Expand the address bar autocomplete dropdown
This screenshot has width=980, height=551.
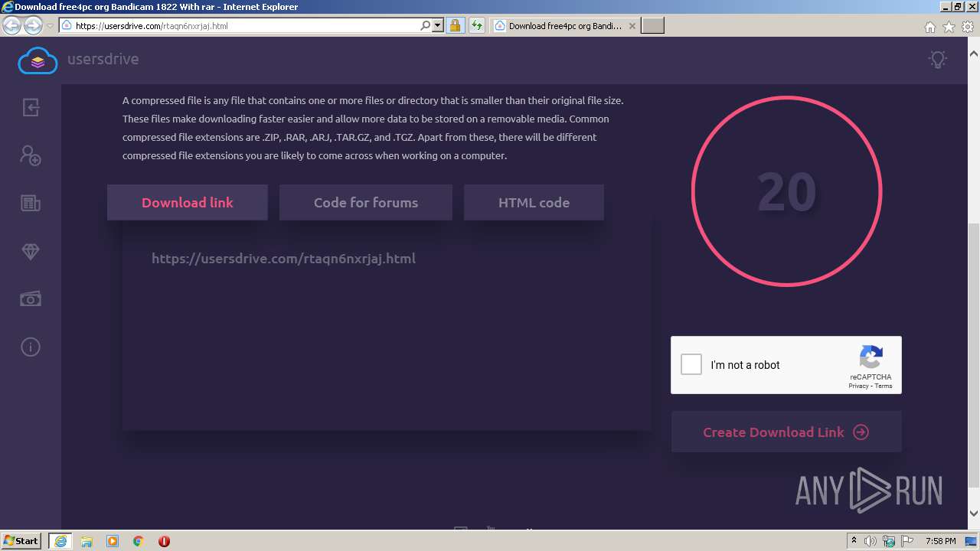coord(438,26)
